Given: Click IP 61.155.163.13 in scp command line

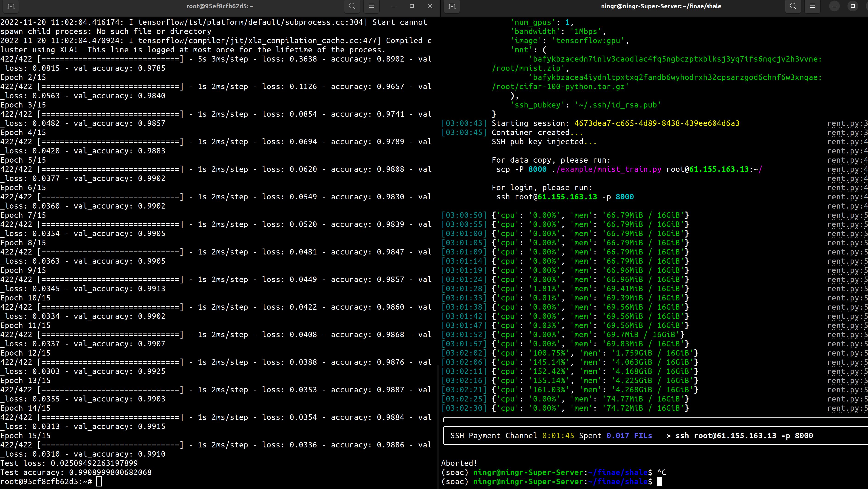Looking at the screenshot, I should click(719, 169).
